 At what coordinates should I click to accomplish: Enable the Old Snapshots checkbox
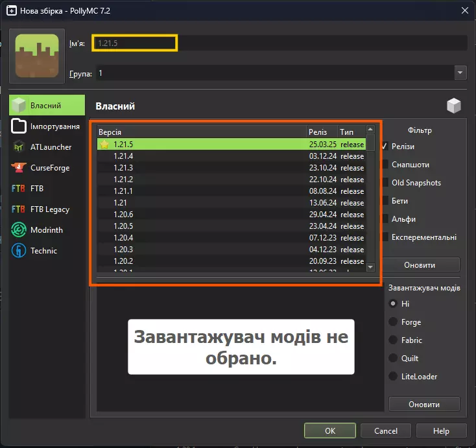click(385, 183)
